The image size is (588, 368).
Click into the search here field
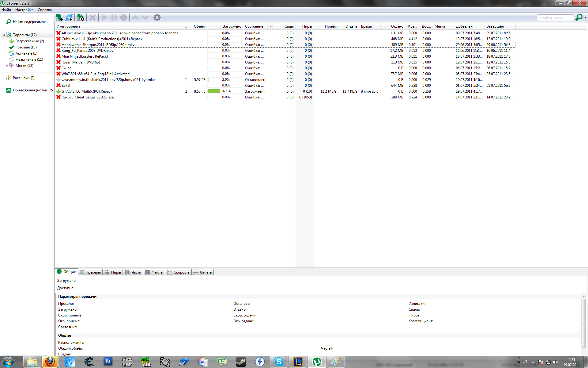pos(555,18)
